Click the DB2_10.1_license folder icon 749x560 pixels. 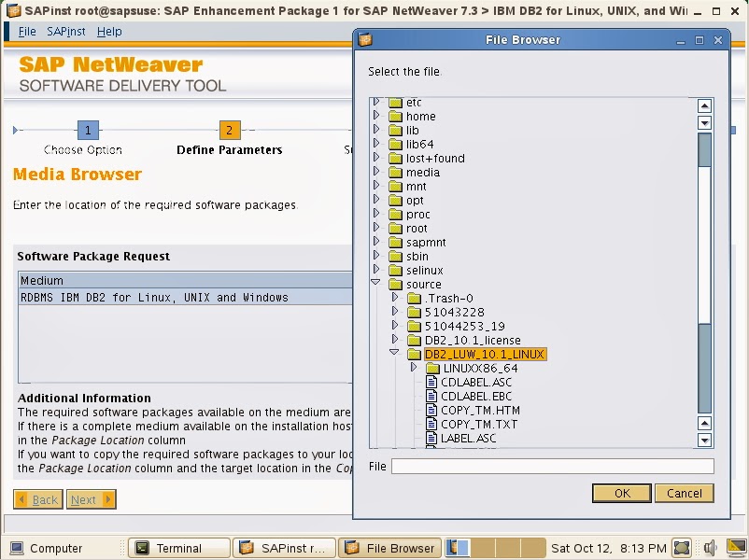[x=417, y=340]
